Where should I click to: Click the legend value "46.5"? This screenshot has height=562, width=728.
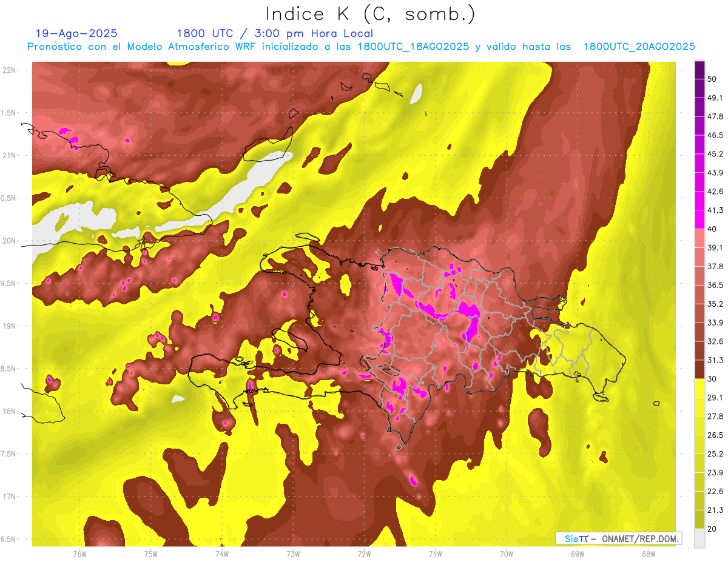pyautogui.click(x=715, y=135)
